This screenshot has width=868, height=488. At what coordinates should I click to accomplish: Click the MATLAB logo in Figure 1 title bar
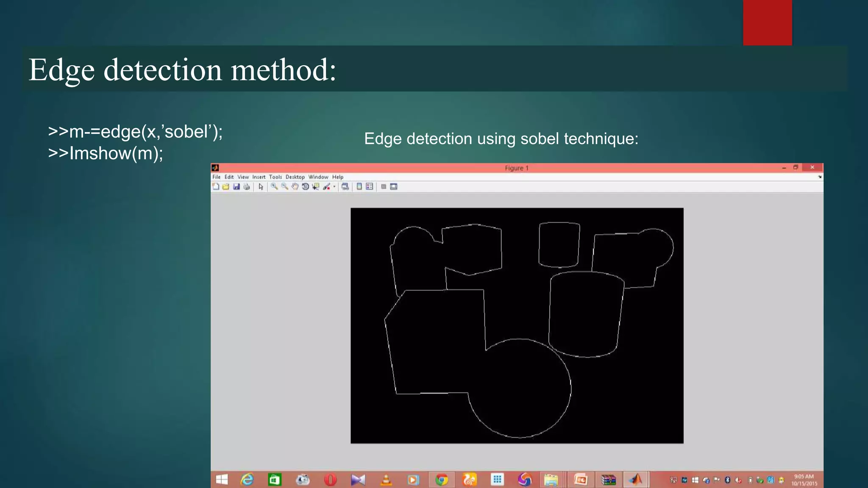[215, 168]
